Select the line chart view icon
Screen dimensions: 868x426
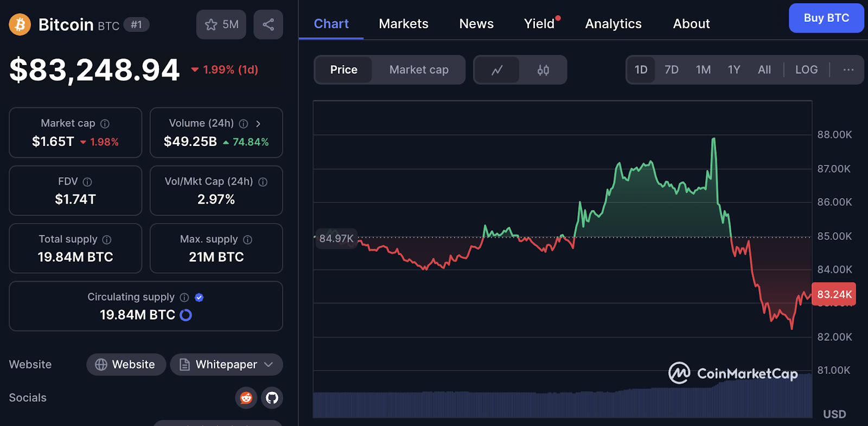coord(497,70)
